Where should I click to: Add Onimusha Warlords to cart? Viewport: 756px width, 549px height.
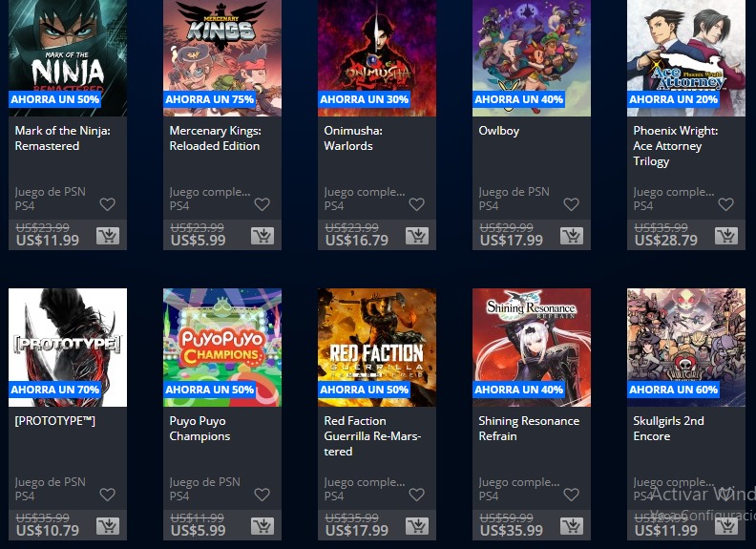[417, 236]
